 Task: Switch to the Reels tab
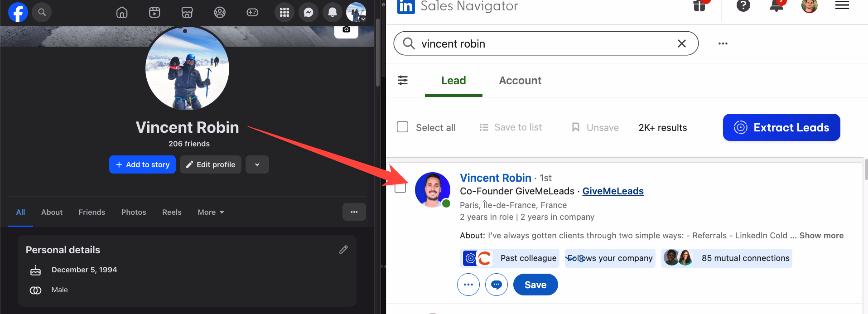172,212
